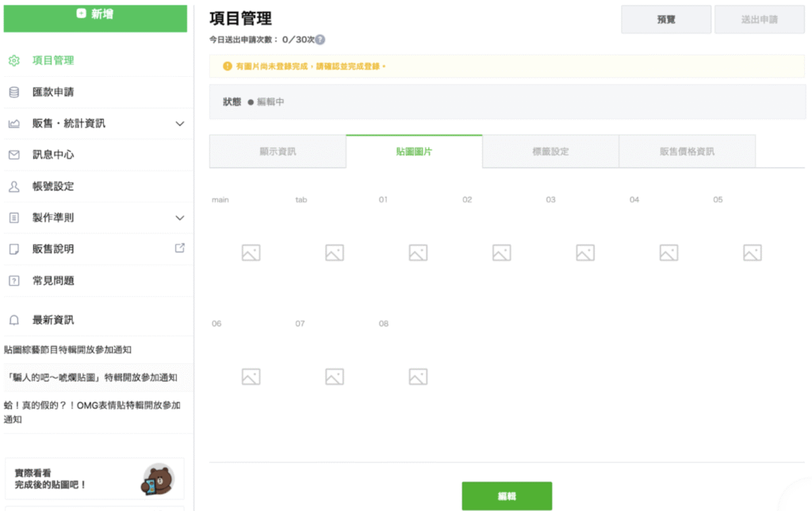
Task: Open the 標籤設定 tab
Action: [550, 152]
